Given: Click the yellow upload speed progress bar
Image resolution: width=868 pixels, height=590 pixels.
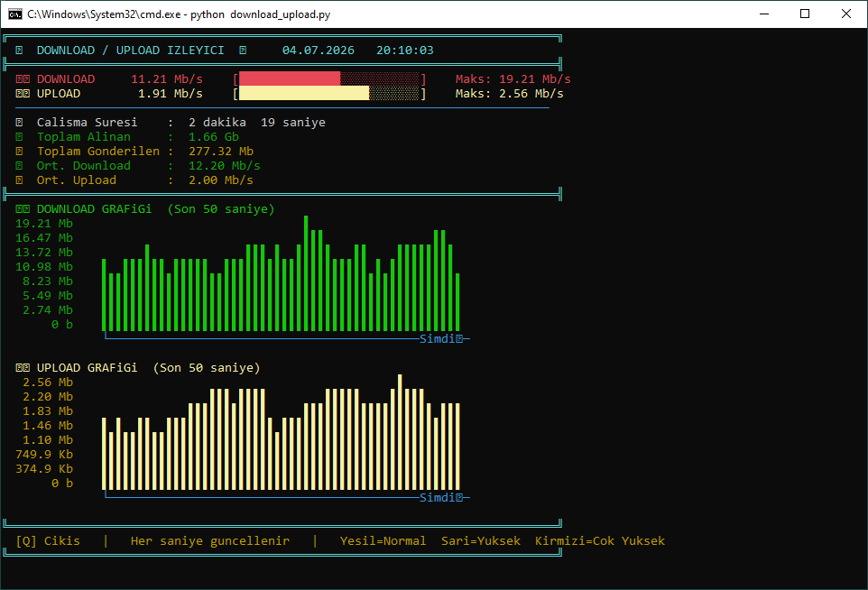Looking at the screenshot, I should [329, 93].
